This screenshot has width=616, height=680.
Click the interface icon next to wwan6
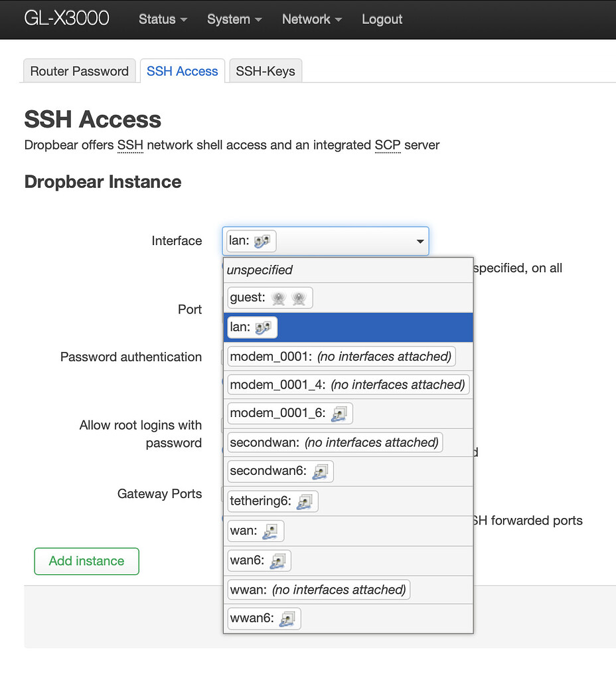click(x=287, y=618)
